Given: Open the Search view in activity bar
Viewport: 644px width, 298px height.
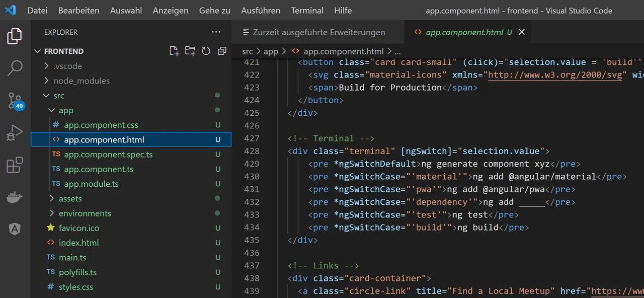Looking at the screenshot, I should (15, 67).
